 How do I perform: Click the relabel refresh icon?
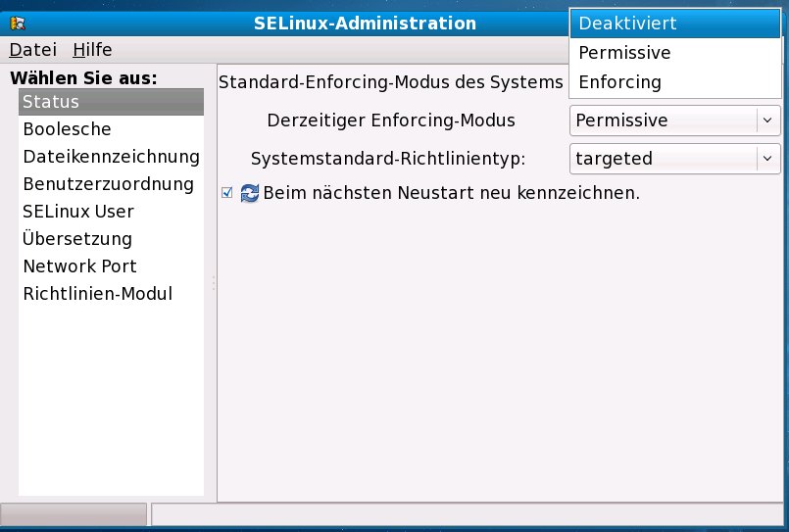point(250,193)
